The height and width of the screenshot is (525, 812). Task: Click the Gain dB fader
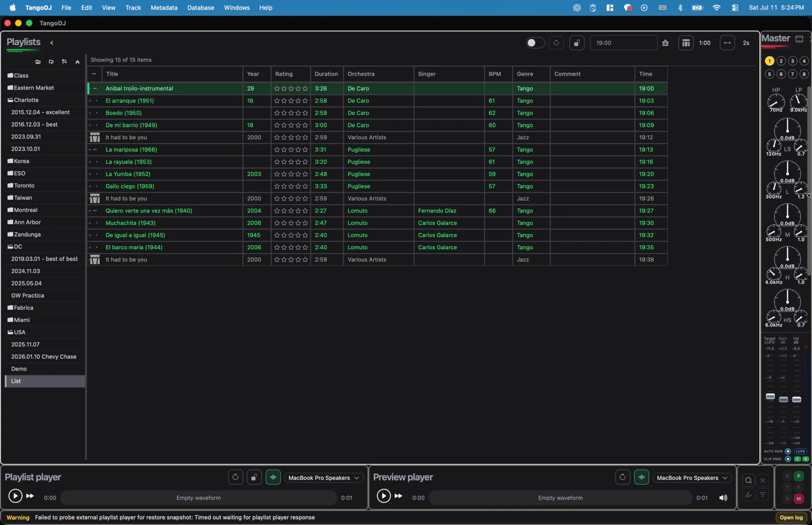coord(784,400)
